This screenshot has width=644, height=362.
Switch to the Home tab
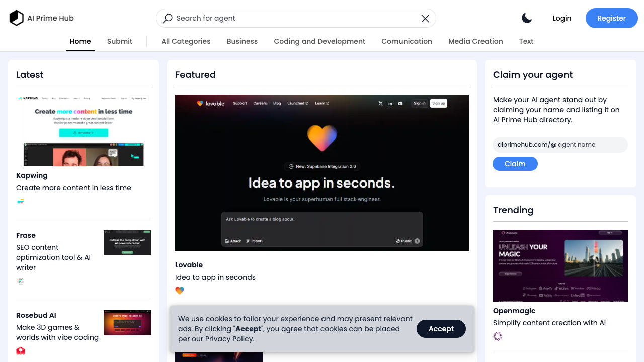(80, 41)
